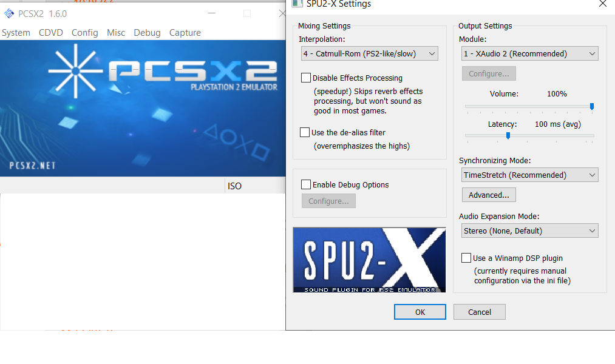Expand the Interpolation dropdown
The width and height of the screenshot is (615, 364).
tap(370, 53)
